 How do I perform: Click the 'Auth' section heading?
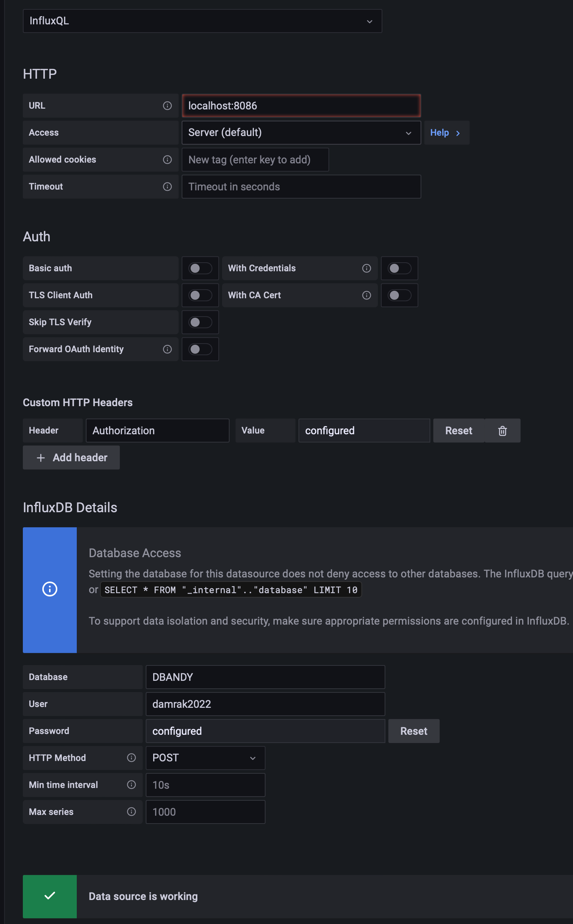(x=36, y=237)
